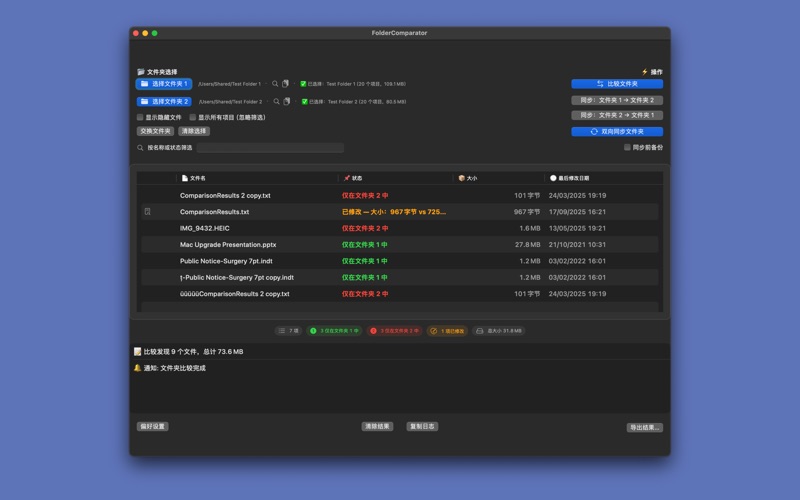Tick 显示所有项目 (忽略筛选) checkbox
This screenshot has width=800, height=500.
click(192, 117)
